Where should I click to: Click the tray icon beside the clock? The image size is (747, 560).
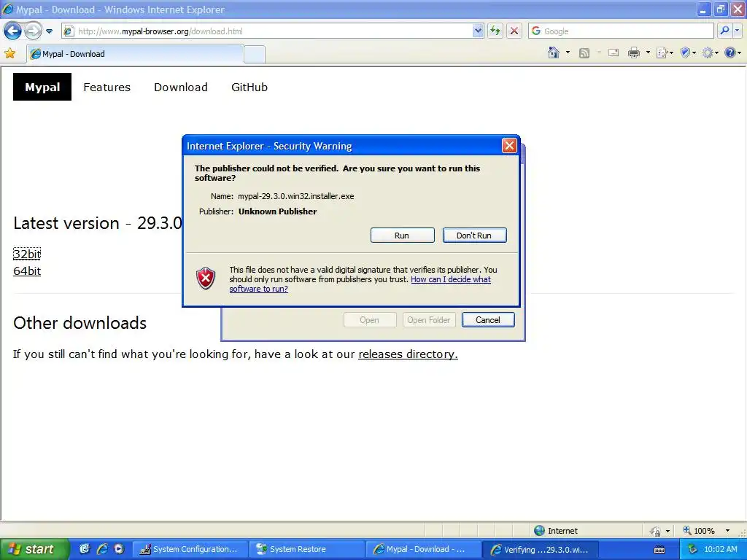coord(693,549)
